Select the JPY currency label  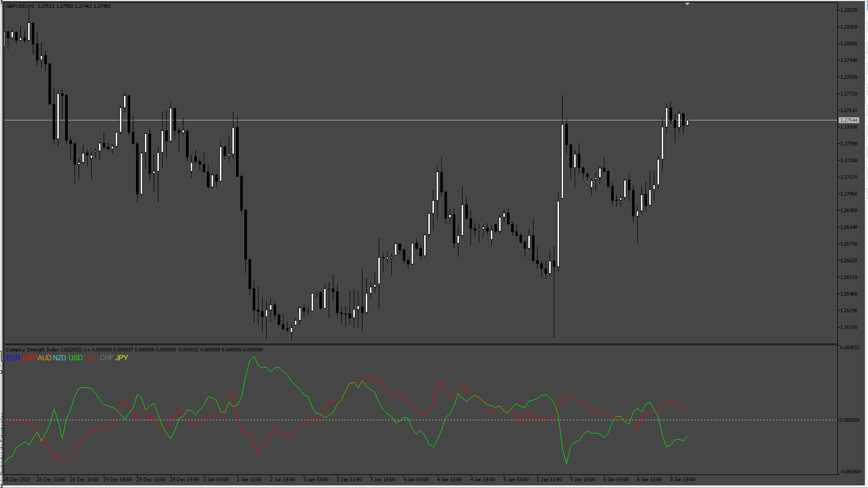121,358
